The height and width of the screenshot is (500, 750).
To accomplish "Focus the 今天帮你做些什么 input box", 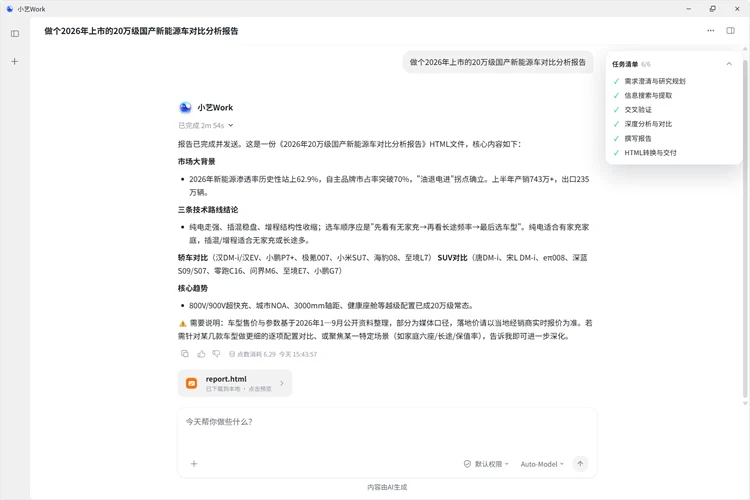I will [x=387, y=422].
